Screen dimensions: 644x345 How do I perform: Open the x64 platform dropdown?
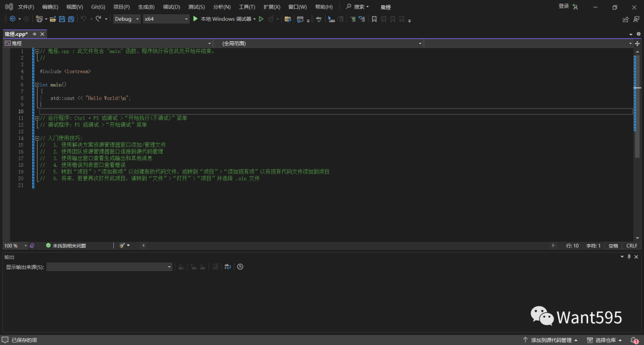(x=165, y=19)
